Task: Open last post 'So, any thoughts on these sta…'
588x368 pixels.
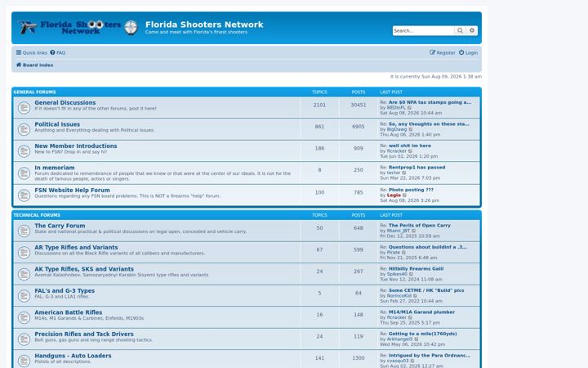Action: click(x=429, y=124)
